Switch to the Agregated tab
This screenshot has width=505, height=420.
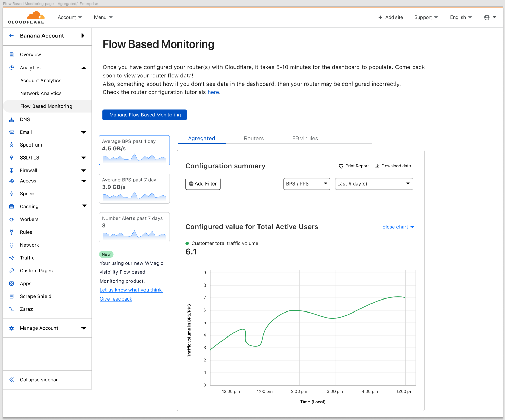(x=202, y=138)
